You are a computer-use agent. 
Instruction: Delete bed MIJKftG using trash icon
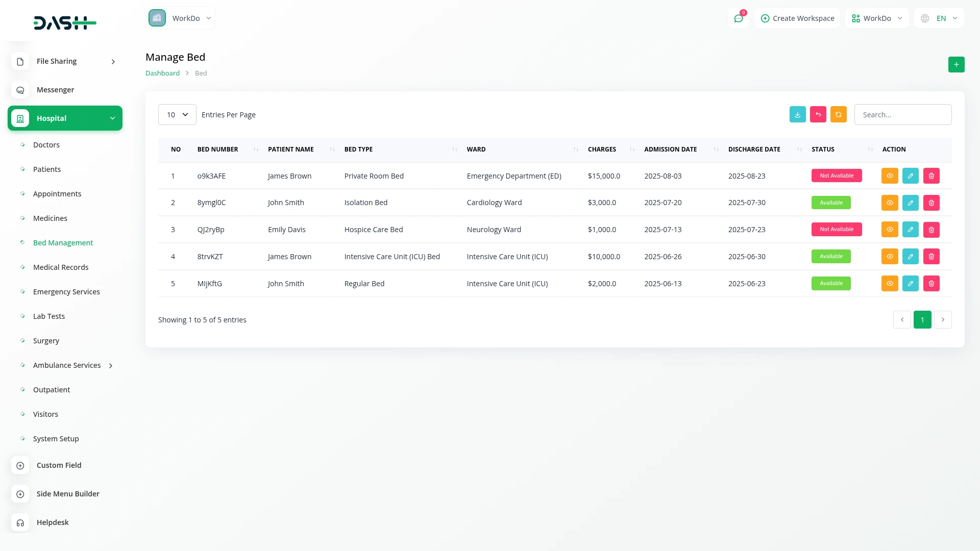coord(931,283)
